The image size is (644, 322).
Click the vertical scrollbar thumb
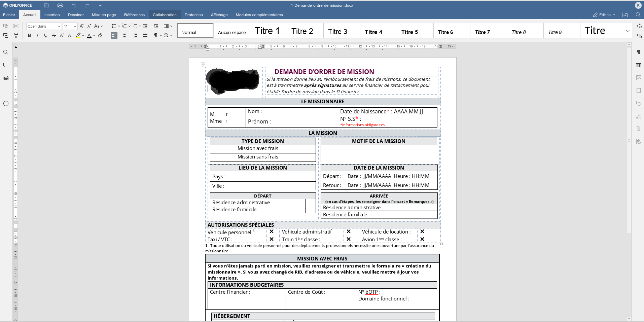coord(629,140)
